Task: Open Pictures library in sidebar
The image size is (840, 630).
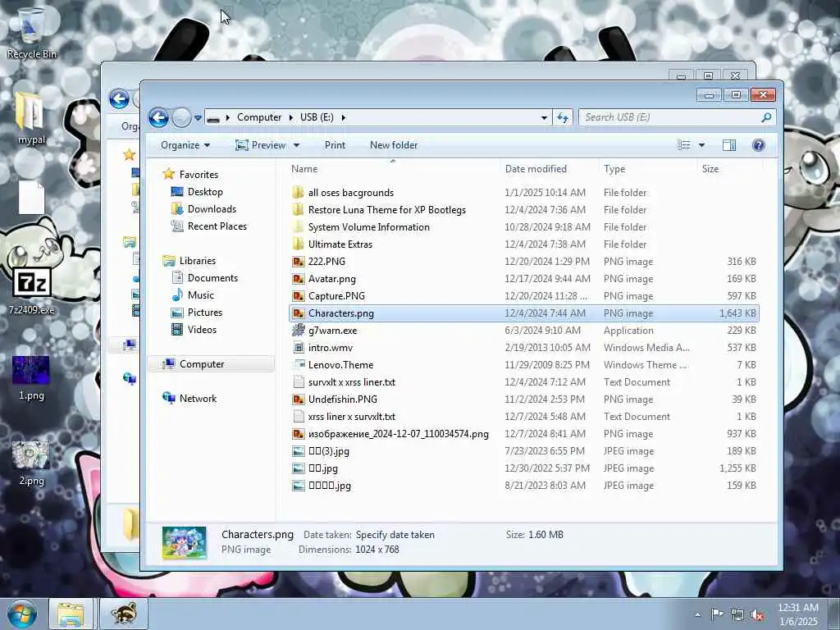Action: point(204,313)
